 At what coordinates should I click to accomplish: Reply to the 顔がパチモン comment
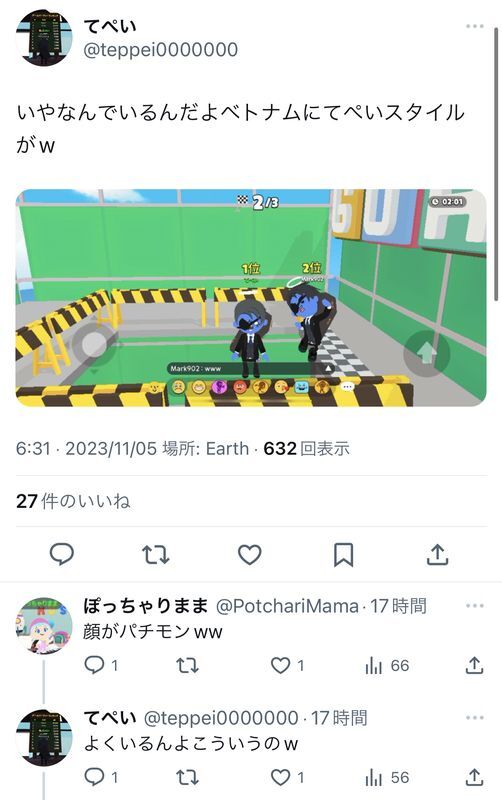click(x=101, y=665)
